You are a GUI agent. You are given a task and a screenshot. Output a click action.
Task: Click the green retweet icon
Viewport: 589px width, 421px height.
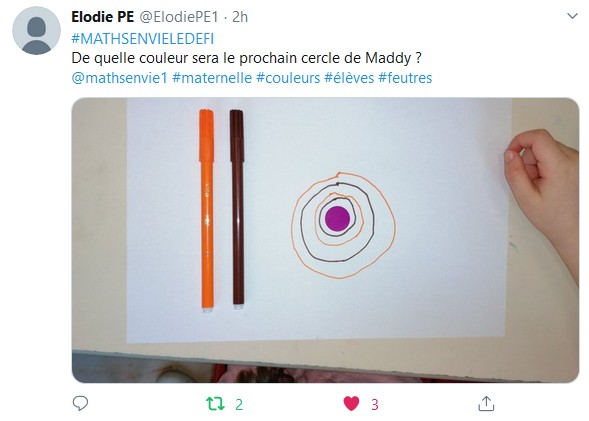coord(216,404)
